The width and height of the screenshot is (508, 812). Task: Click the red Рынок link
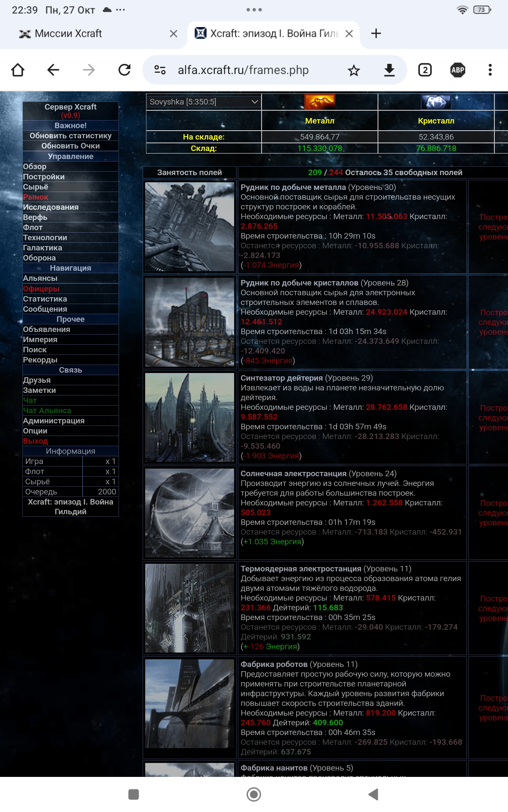tap(36, 197)
